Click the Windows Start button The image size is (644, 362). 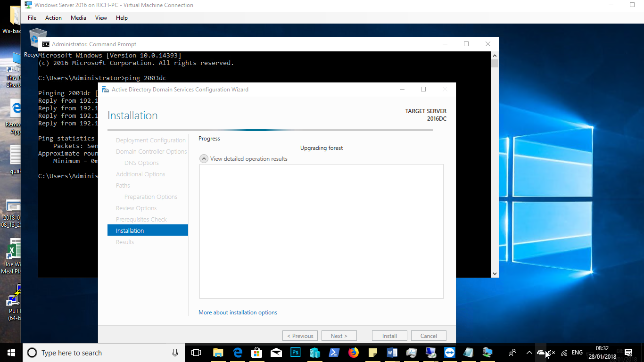11,353
